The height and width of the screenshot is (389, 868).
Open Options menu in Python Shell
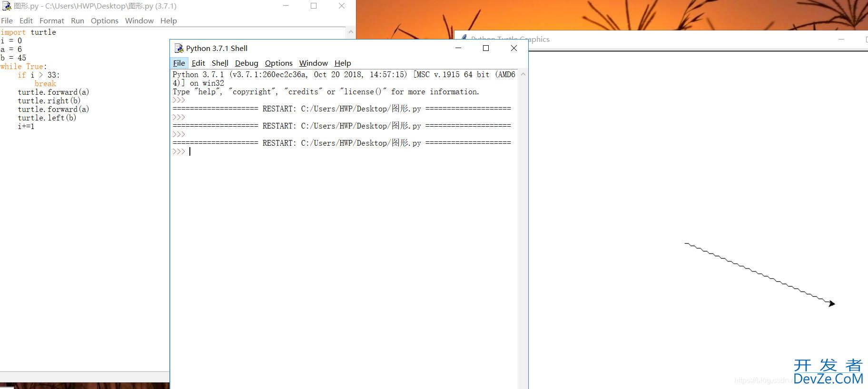[x=278, y=63]
